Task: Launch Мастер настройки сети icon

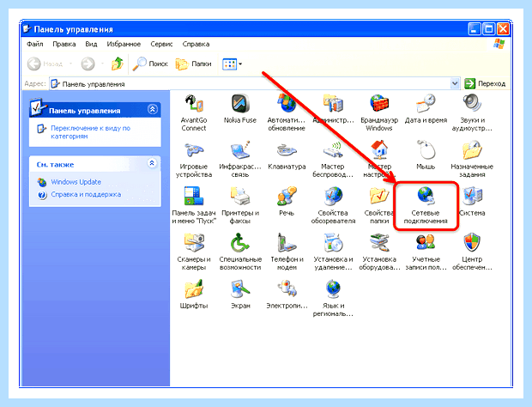Action: pos(379,160)
